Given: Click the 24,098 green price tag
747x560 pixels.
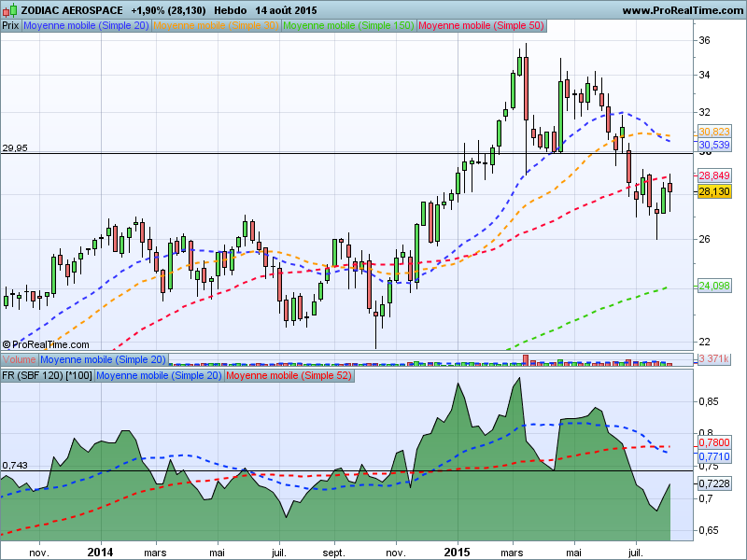Looking at the screenshot, I should click(714, 286).
